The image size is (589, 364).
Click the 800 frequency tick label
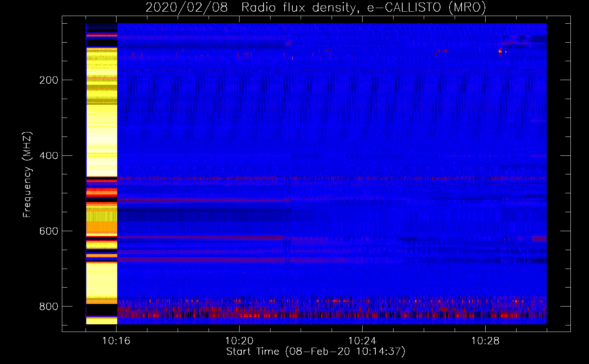point(49,306)
